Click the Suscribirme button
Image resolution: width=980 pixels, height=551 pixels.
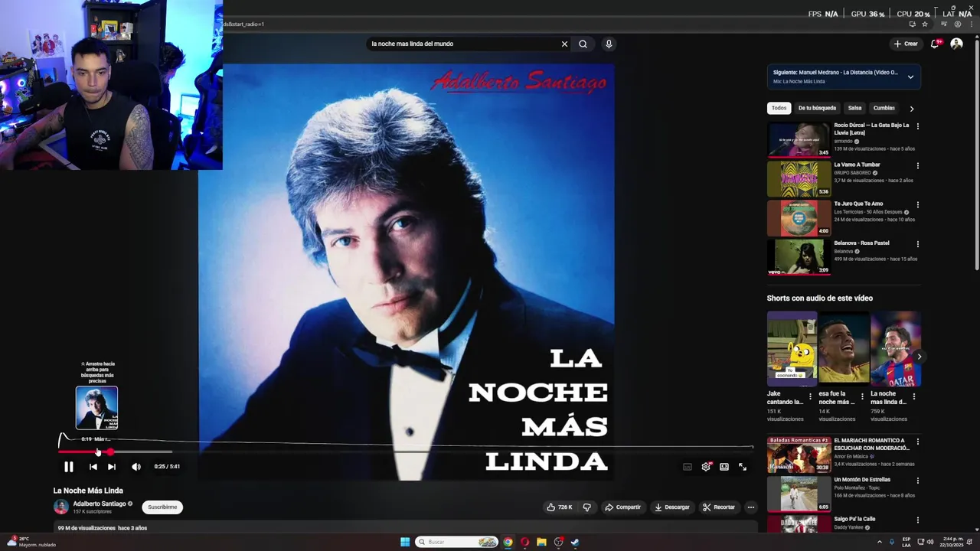tap(162, 507)
